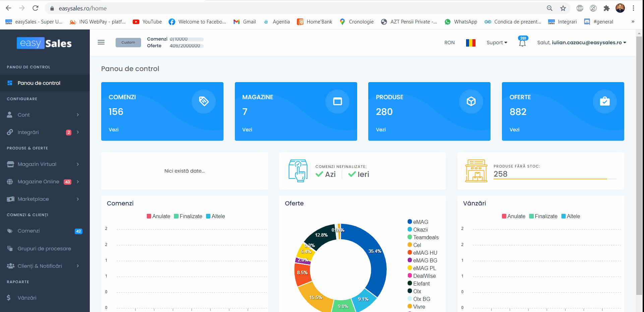Click the page vertical scrollbar
The height and width of the screenshot is (312, 644).
639,168
